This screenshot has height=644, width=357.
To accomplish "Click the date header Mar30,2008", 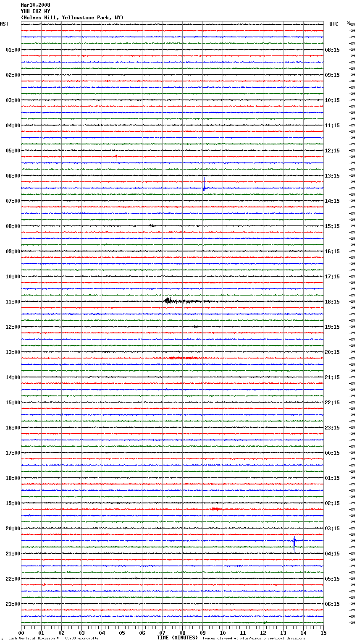I will pyautogui.click(x=35, y=5).
